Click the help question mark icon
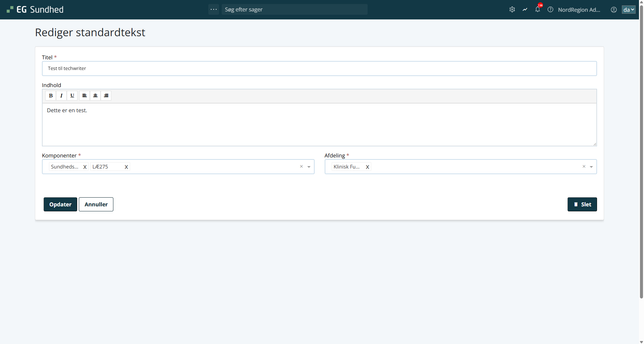This screenshot has width=644, height=344. (x=550, y=10)
